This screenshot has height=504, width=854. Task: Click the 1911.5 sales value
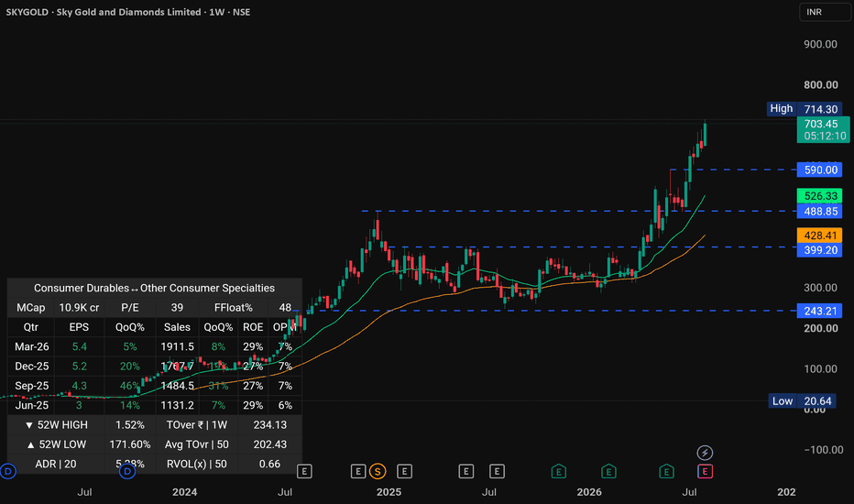coord(177,347)
